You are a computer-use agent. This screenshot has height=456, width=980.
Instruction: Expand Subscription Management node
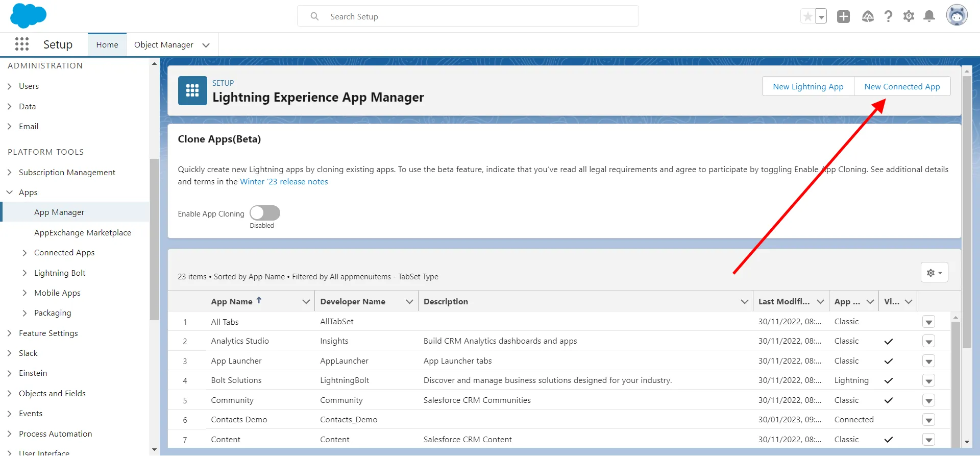pyautogui.click(x=9, y=172)
